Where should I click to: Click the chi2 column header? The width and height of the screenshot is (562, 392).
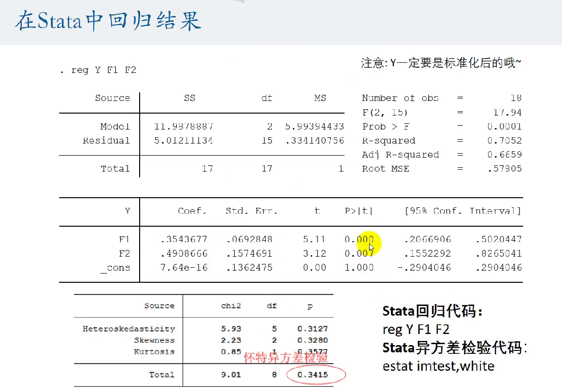click(x=231, y=306)
